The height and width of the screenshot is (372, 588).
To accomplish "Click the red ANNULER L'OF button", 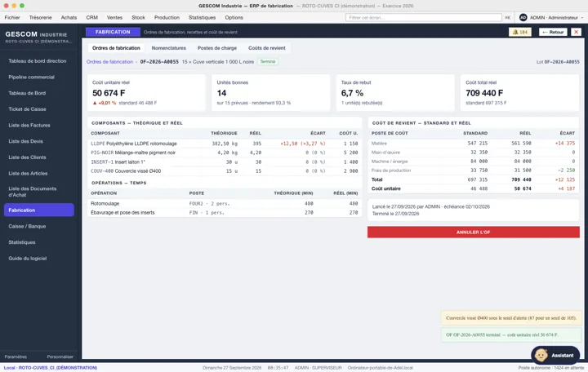I will pyautogui.click(x=473, y=232).
